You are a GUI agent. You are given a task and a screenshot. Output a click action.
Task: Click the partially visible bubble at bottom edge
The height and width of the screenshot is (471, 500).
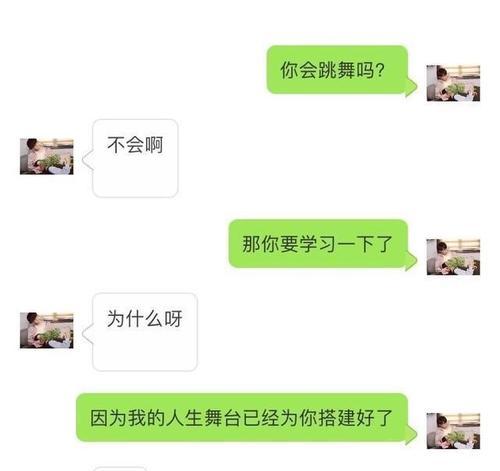coord(120,469)
